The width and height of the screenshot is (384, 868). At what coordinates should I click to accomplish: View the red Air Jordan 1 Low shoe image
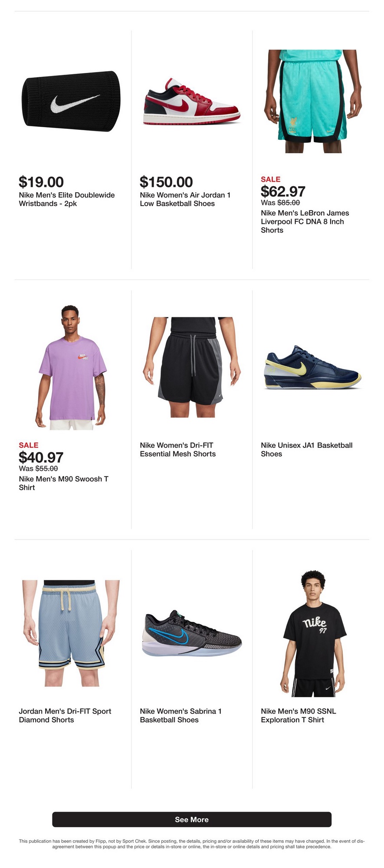coord(192,102)
